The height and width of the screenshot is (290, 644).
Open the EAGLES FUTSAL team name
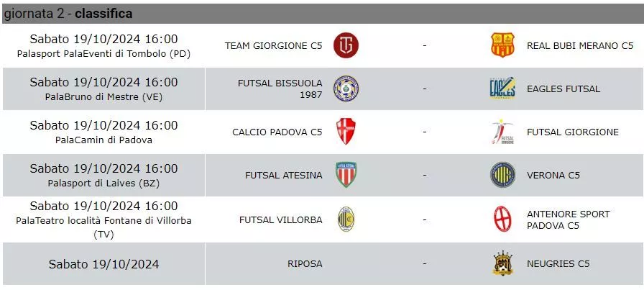(x=563, y=89)
